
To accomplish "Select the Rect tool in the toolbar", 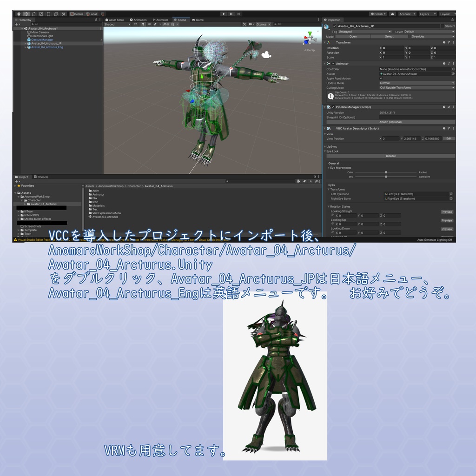I will [x=49, y=13].
